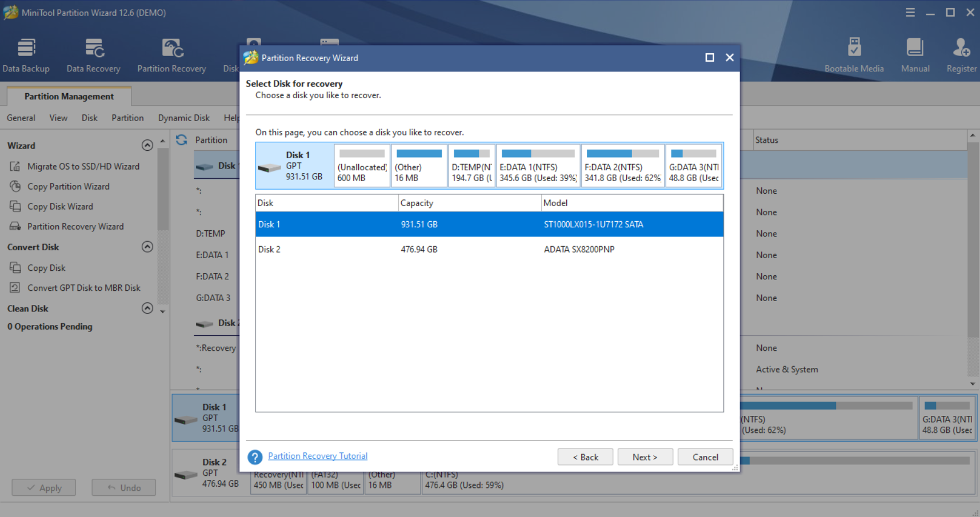This screenshot has width=980, height=517.
Task: Collapse the Wizard section
Action: pos(147,145)
